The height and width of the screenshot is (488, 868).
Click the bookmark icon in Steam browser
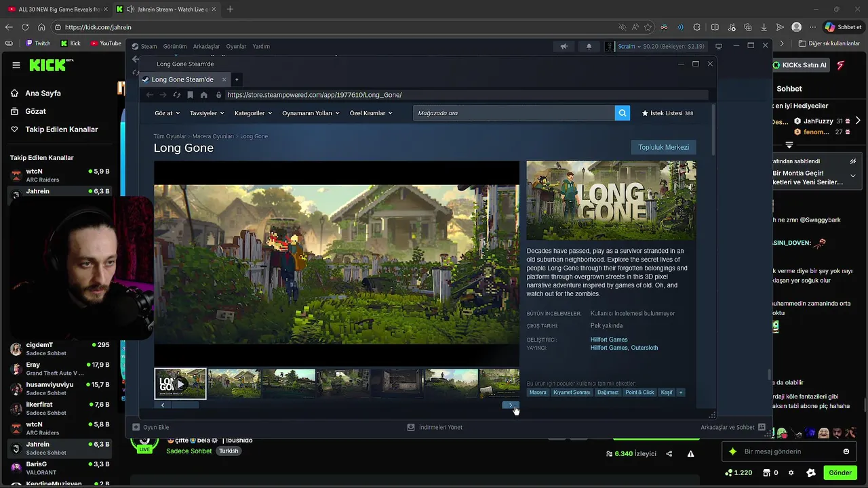pos(191,95)
